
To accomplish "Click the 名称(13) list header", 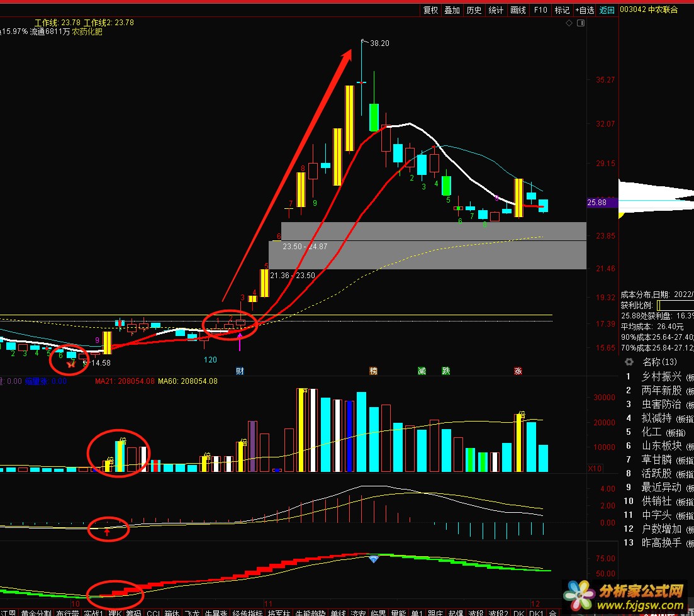I will [659, 362].
